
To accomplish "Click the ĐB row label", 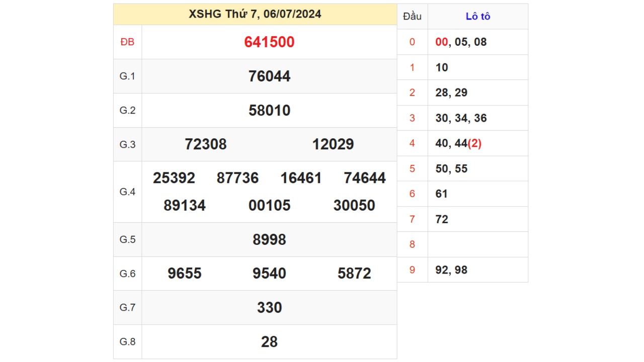I will pyautogui.click(x=128, y=42).
